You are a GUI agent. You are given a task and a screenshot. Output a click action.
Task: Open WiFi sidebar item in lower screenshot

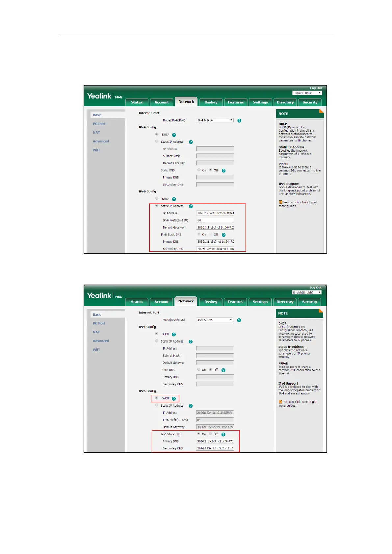(96, 350)
